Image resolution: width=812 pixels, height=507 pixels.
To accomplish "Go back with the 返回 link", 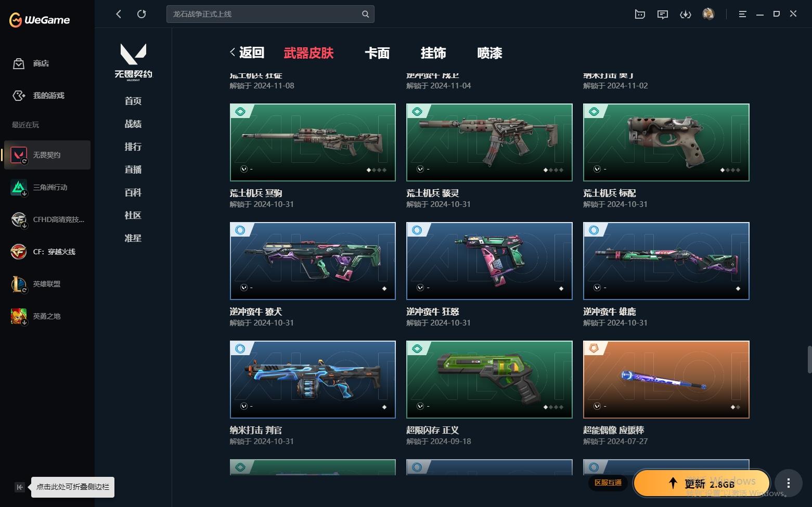I will click(248, 53).
